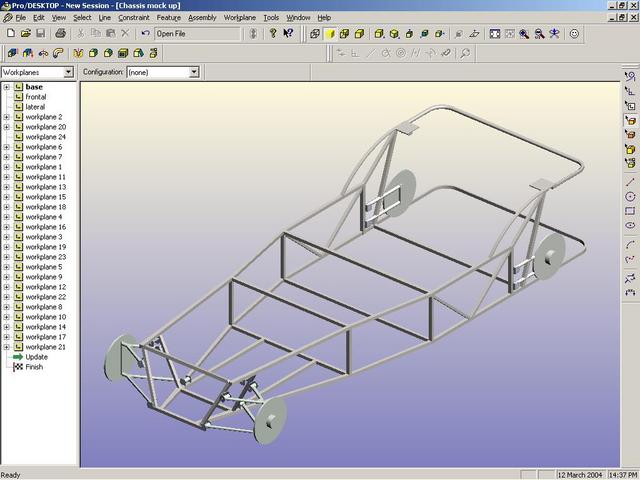Select the straight line tool in right toolbar
This screenshot has width=640, height=480.
pyautogui.click(x=630, y=182)
